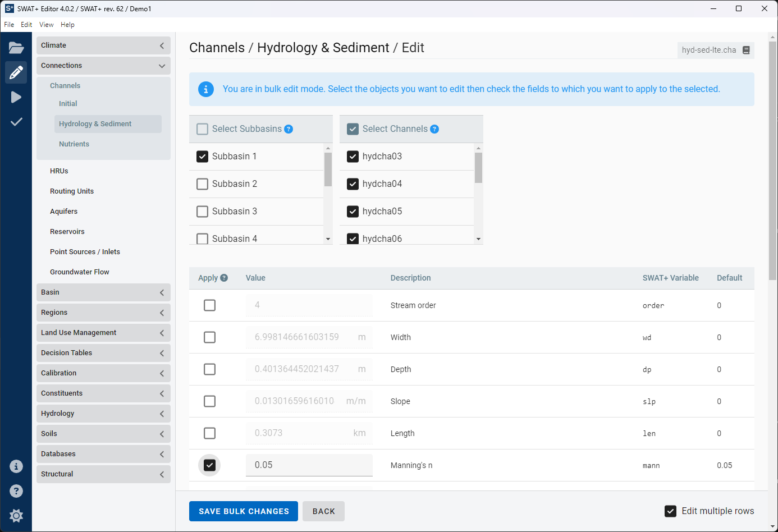Viewport: 778px width, 532px height.
Task: Go to Nutrients under Channels
Action: pos(74,144)
